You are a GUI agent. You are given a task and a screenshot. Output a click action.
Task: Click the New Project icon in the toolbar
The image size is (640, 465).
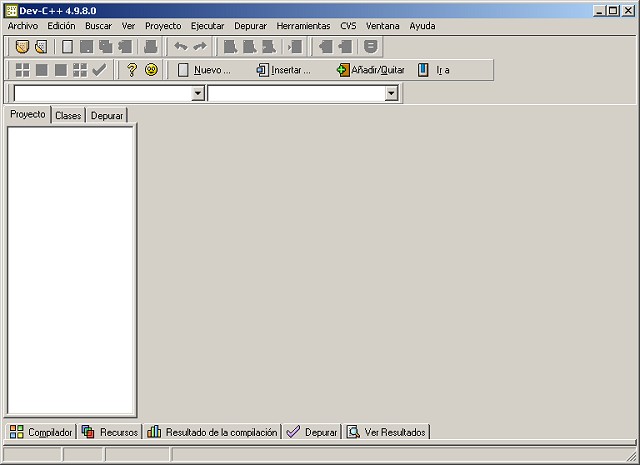22,47
